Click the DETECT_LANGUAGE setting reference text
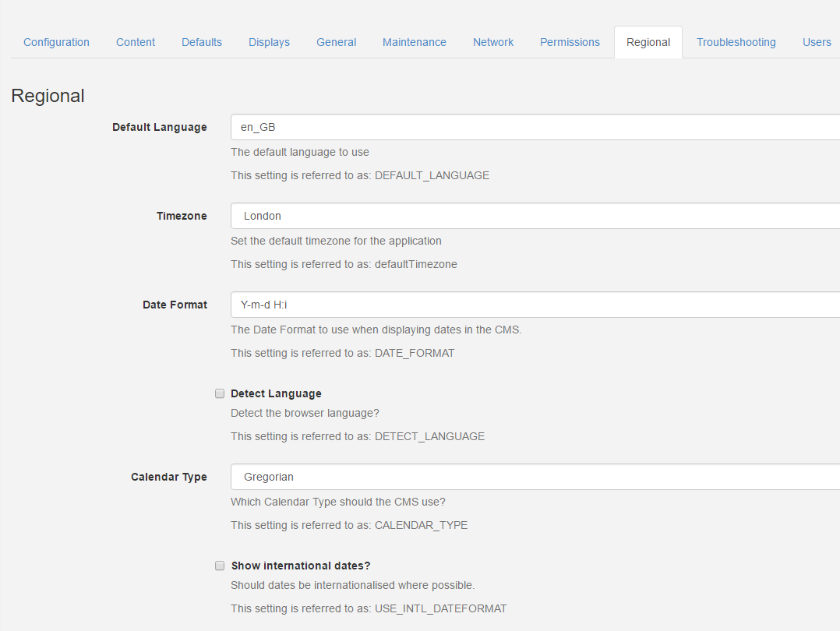 358,436
